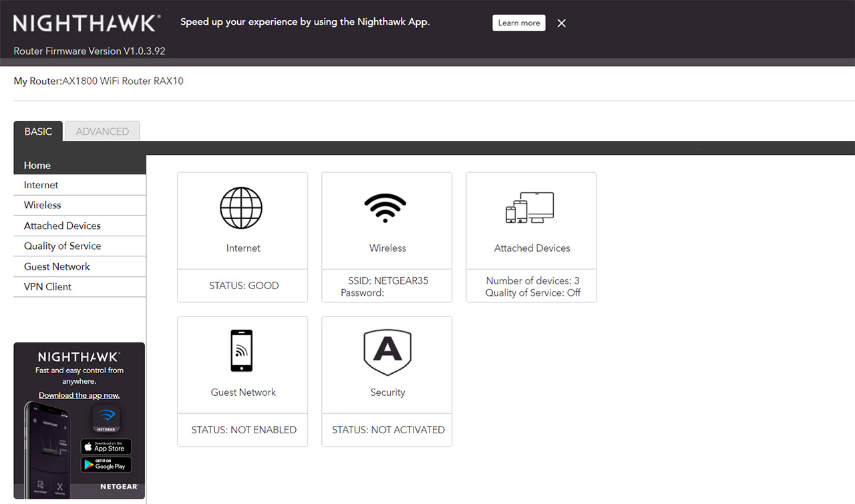Switch to the ADVANCED tab
Viewport: 855px width, 504px height.
[x=102, y=132]
